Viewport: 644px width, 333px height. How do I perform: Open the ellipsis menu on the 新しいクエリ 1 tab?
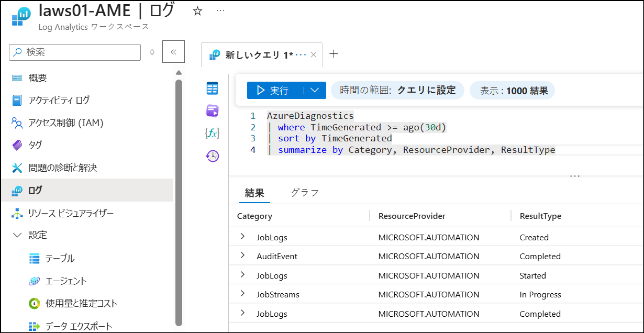301,54
